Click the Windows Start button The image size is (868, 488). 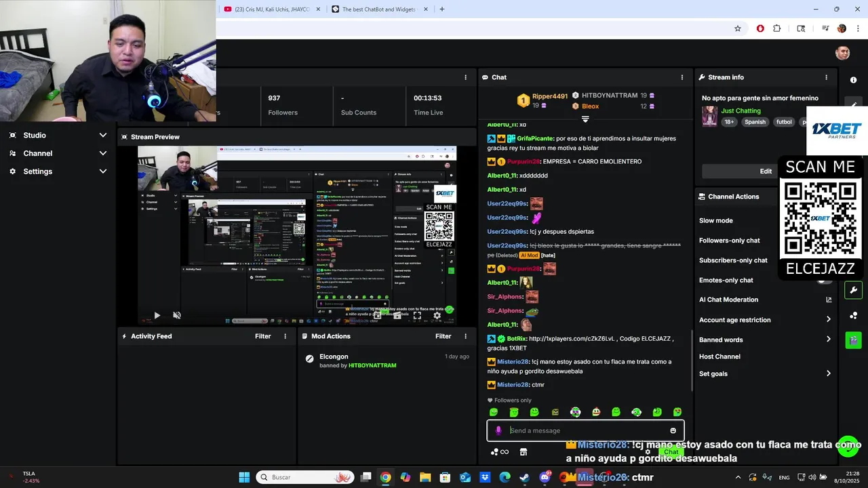point(244,477)
